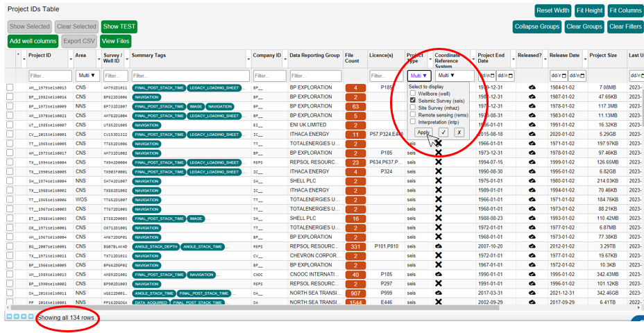644x333 pixels.
Task: Click the Apply button in the filter popup
Action: (x=423, y=133)
